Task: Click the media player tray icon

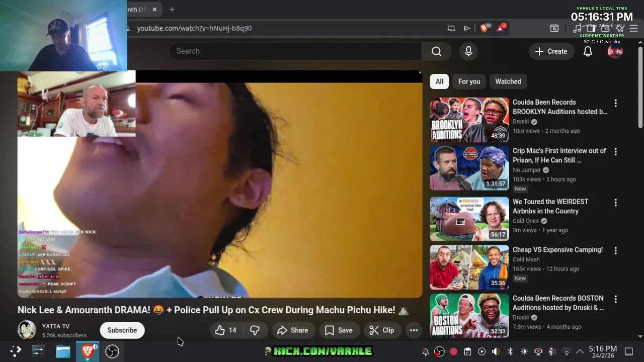Action: point(481,351)
